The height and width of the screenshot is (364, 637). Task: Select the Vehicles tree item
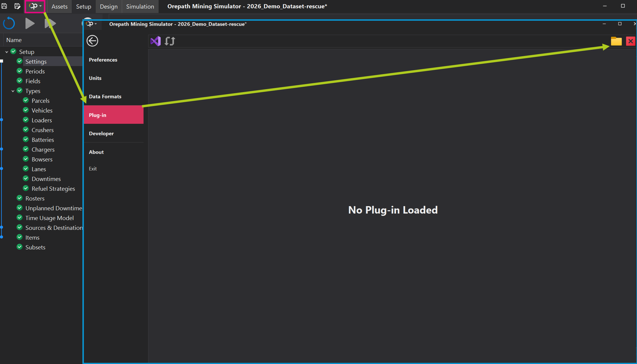click(x=42, y=110)
